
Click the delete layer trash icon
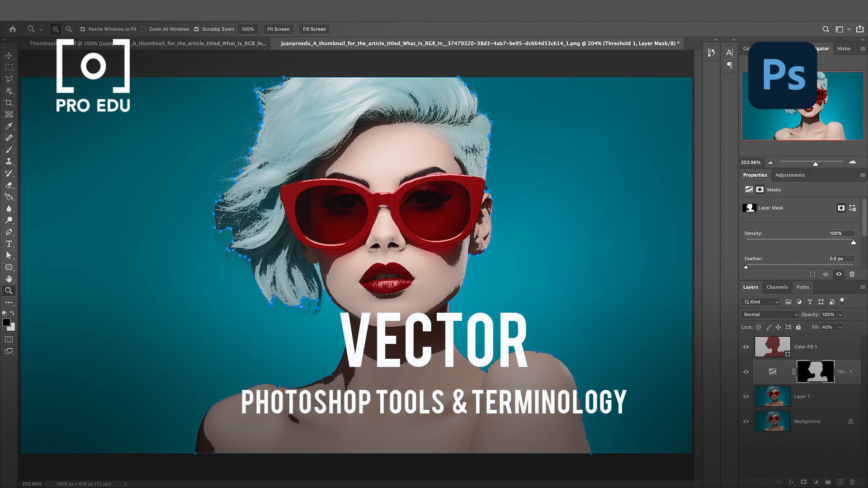point(852,482)
